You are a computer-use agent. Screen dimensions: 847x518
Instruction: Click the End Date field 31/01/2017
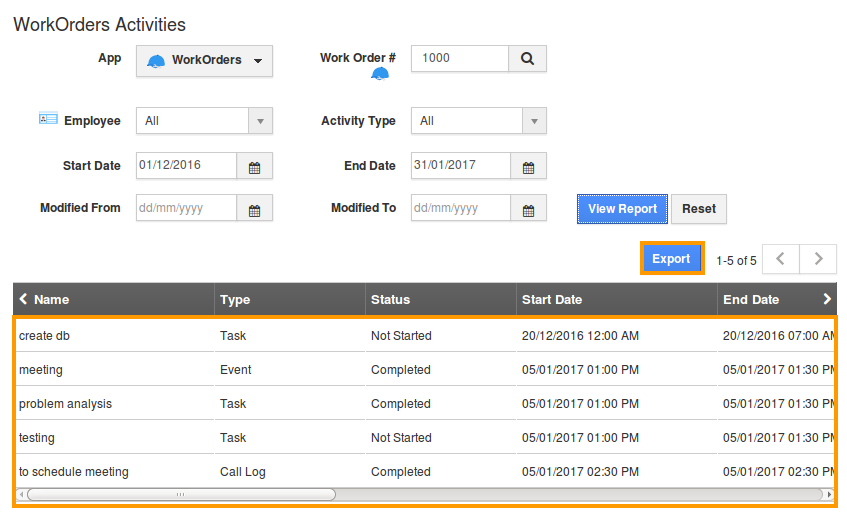461,165
